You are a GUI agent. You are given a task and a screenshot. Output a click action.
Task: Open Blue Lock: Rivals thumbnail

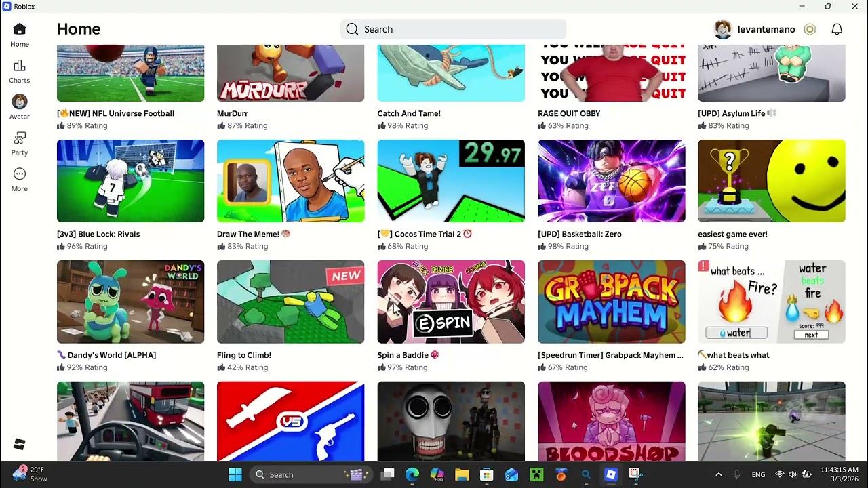(130, 181)
